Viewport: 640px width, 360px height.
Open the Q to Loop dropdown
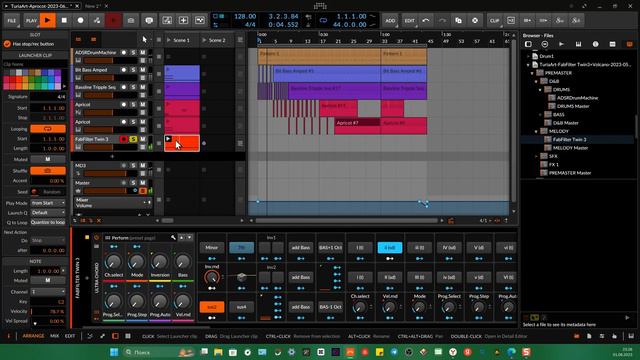click(48, 222)
